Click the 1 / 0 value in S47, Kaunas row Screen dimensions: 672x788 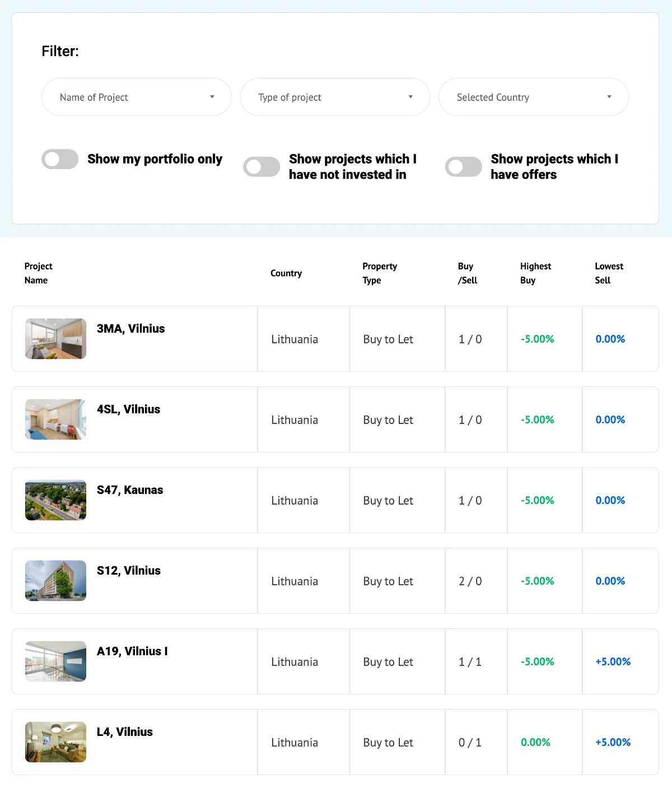coord(470,501)
